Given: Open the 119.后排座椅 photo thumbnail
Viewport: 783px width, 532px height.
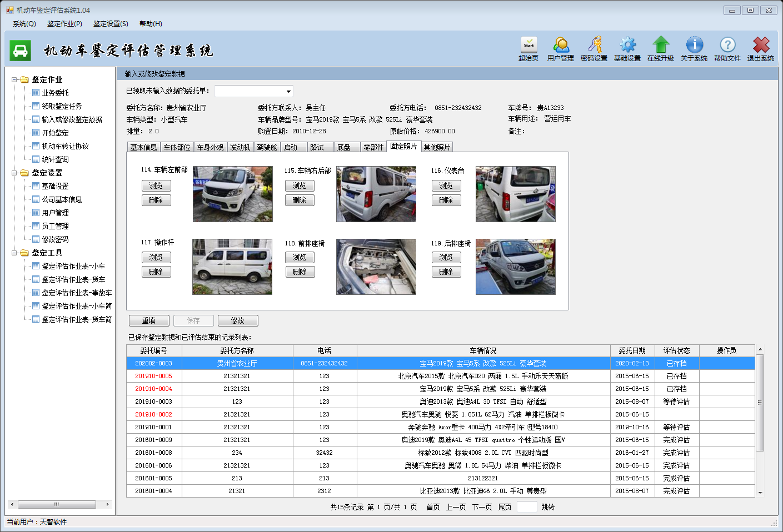Looking at the screenshot, I should click(516, 267).
